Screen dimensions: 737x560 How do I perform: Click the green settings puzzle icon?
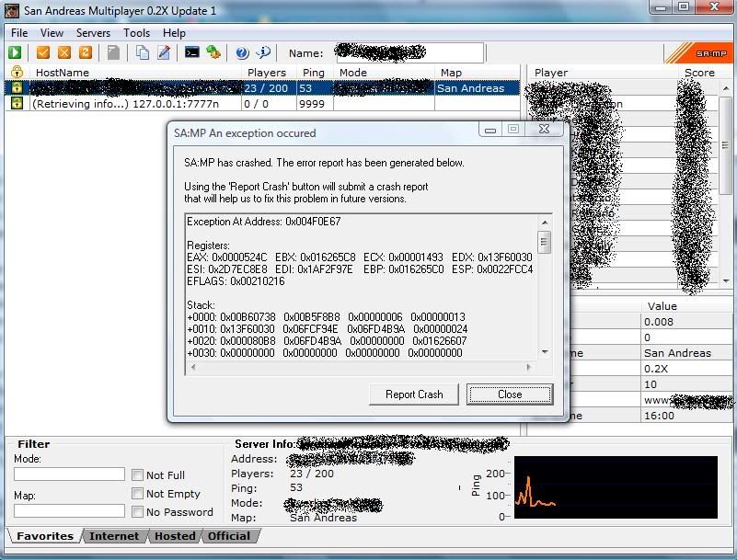[213, 52]
